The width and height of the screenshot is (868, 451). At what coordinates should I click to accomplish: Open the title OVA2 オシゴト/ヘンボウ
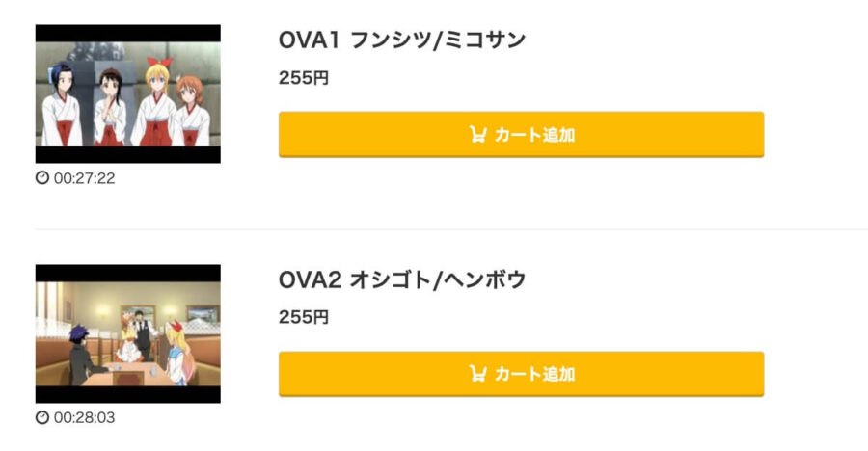402,279
